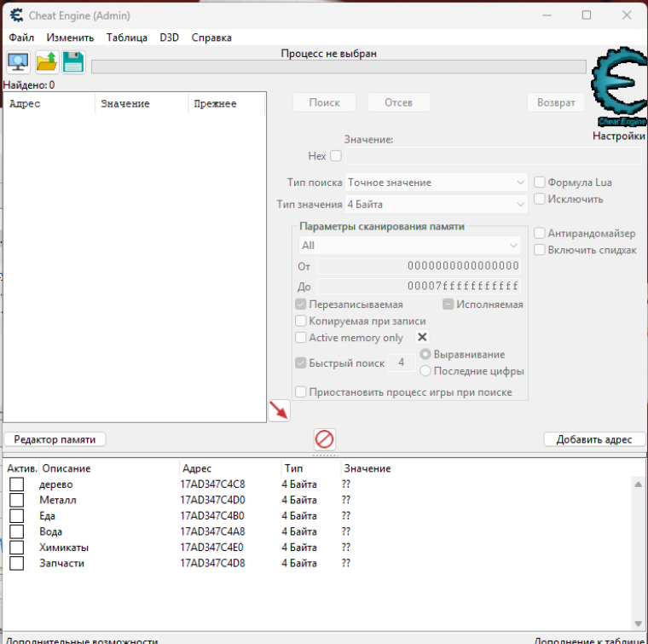Enable Active memory only checkbox
This screenshot has width=648, height=644.
tap(300, 337)
